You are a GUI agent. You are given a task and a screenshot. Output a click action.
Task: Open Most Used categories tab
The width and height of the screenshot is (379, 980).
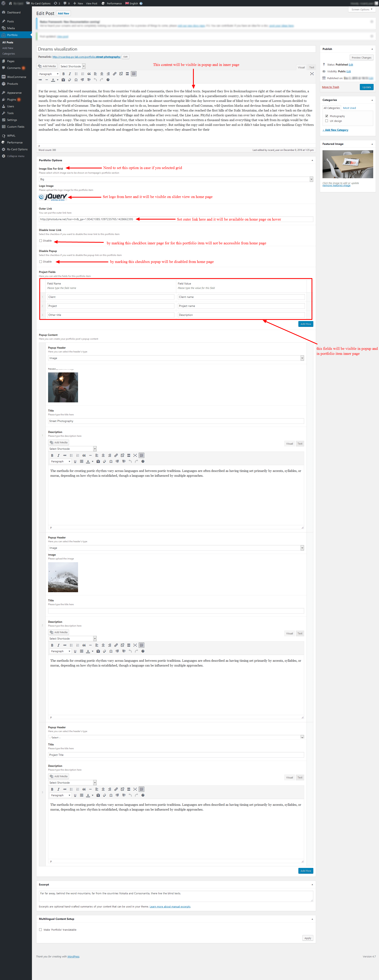[x=349, y=108]
